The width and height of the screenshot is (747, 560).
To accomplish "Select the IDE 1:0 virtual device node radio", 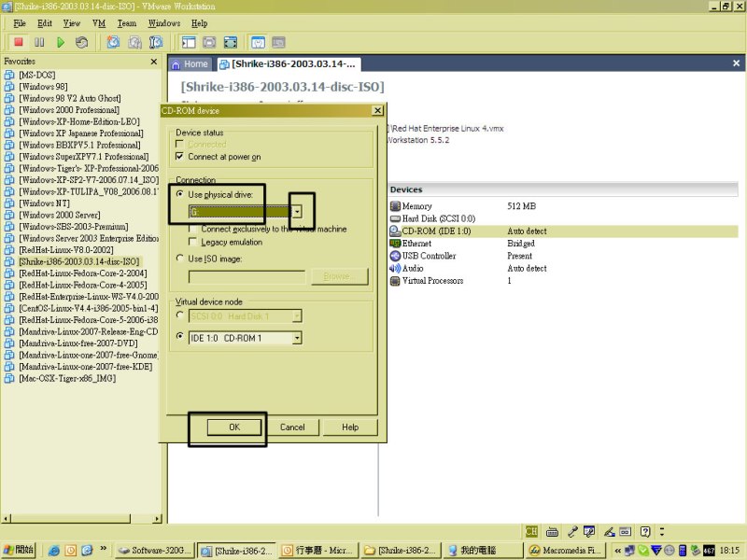I will click(179, 336).
